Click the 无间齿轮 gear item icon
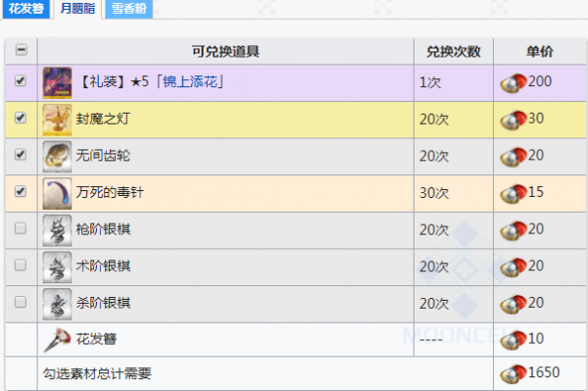The height and width of the screenshot is (391, 588). coord(57,157)
